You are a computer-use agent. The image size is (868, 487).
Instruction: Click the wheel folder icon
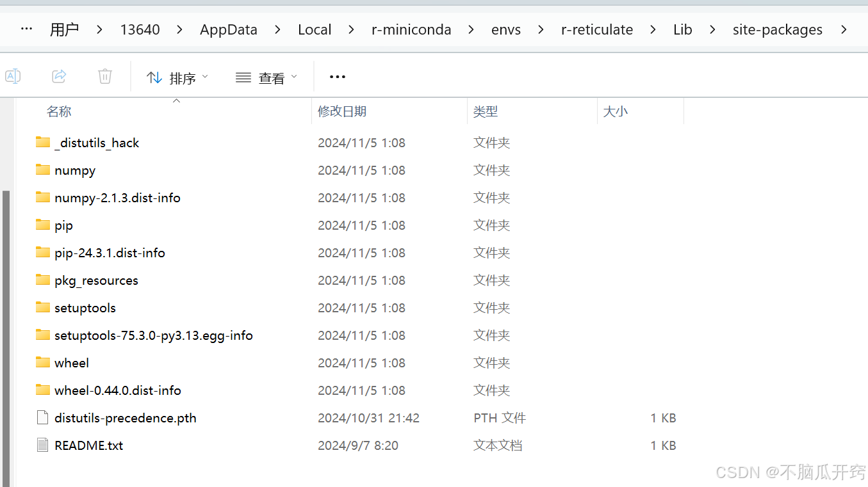(43, 362)
